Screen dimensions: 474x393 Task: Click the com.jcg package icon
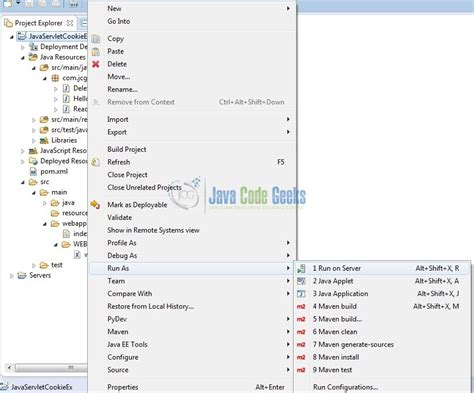pos(55,78)
